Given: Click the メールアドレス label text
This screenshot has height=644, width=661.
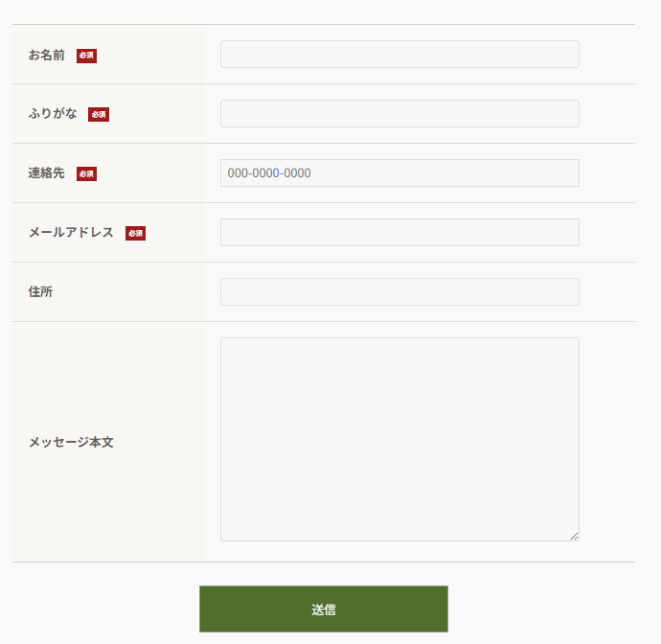Looking at the screenshot, I should pos(71,233).
